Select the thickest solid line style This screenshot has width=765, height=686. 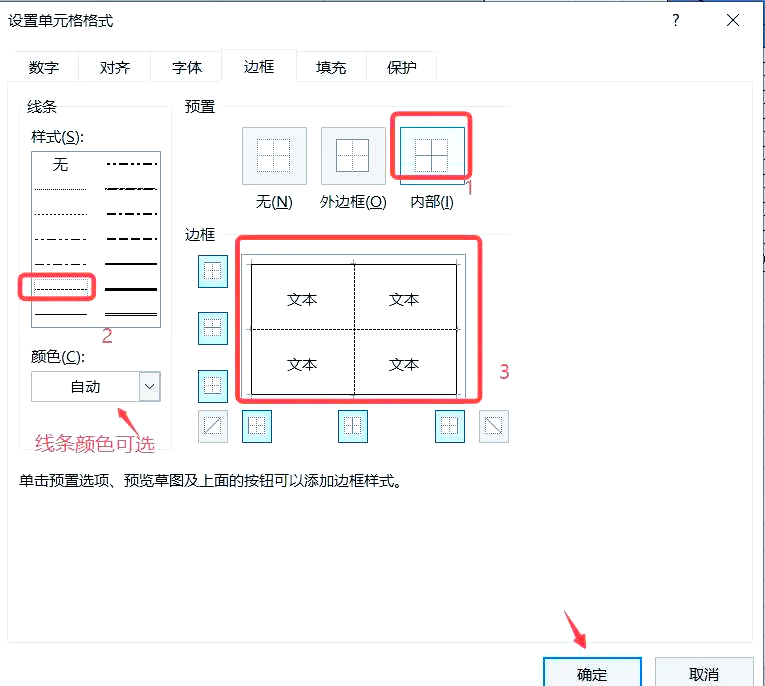point(131,289)
